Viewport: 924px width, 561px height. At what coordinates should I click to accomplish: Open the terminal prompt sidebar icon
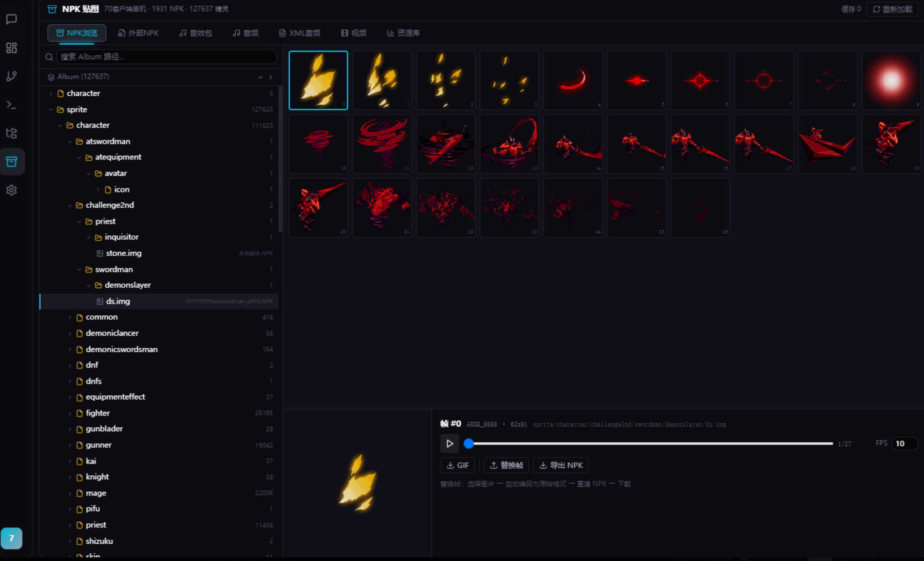12,105
